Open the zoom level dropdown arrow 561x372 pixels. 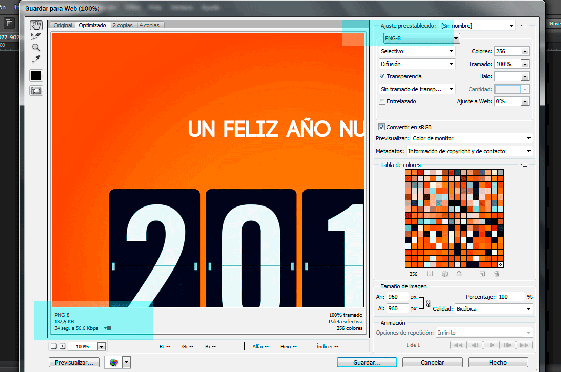pos(102,346)
